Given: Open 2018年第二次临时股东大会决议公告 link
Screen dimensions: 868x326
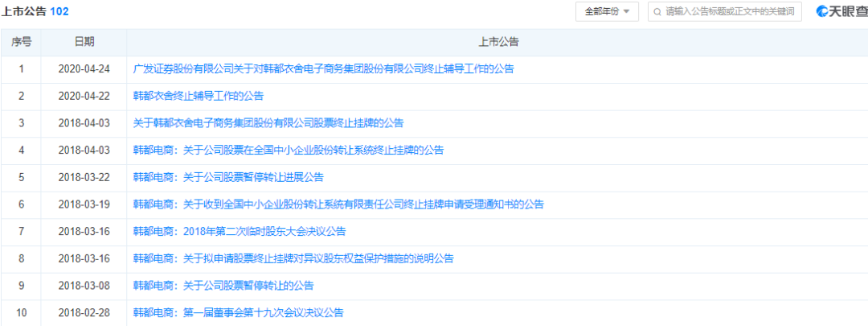Looking at the screenshot, I should 239,232.
